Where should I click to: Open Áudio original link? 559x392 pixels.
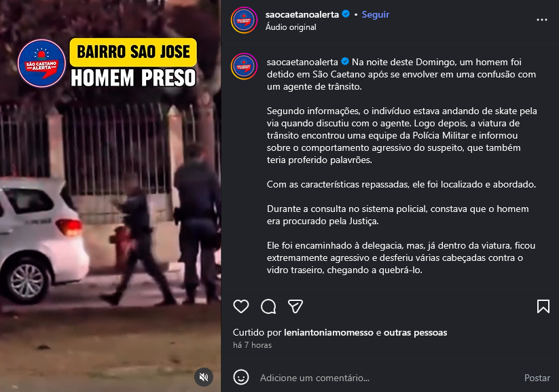pyautogui.click(x=291, y=27)
